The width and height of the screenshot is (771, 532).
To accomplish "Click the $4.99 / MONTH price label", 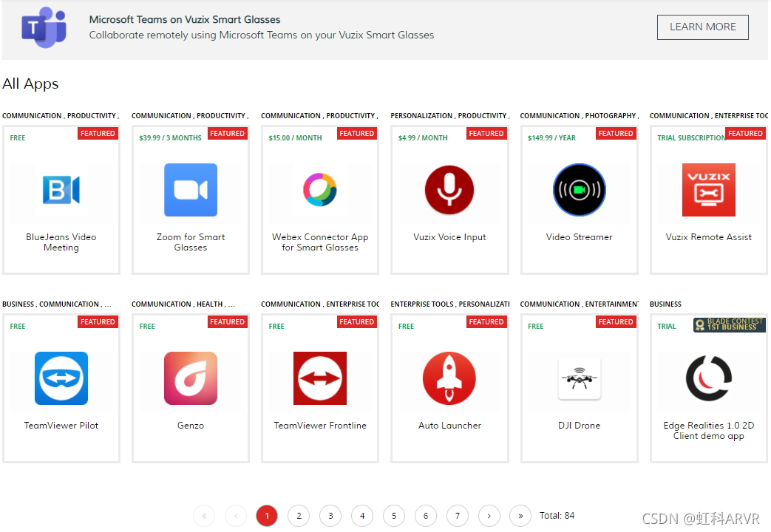I will 423,137.
